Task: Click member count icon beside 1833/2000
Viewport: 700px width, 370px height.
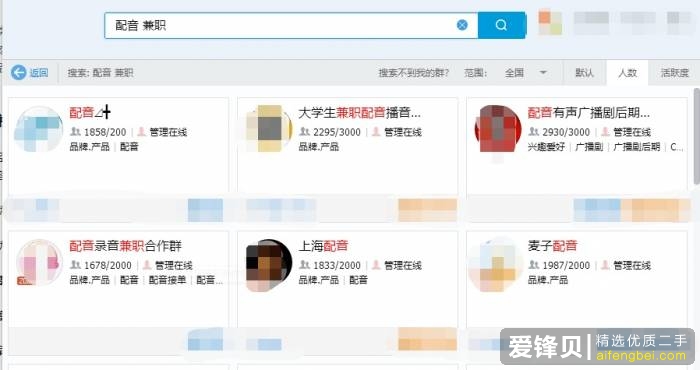Action: click(304, 265)
